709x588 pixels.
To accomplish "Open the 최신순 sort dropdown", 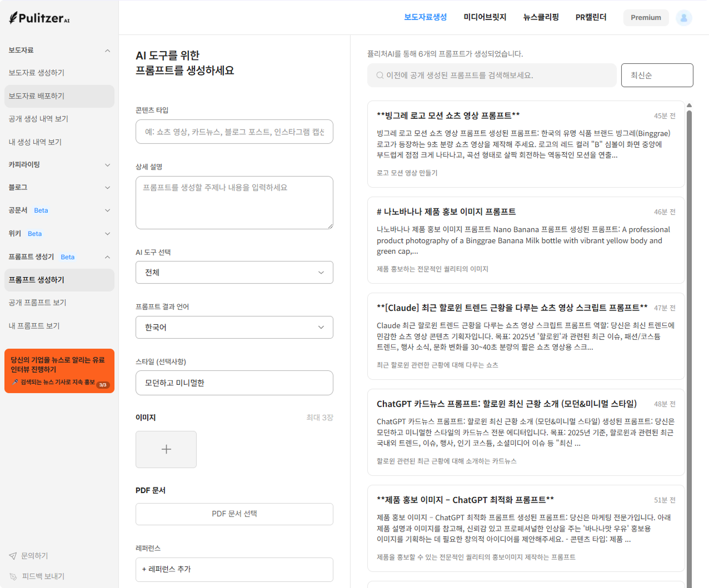I will [x=657, y=76].
